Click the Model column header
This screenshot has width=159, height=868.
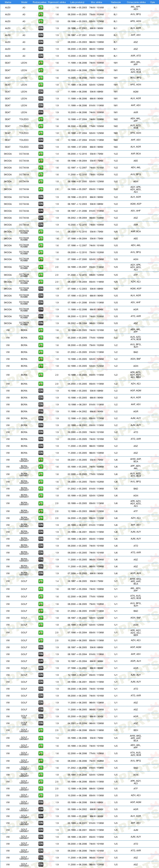point(24,2)
